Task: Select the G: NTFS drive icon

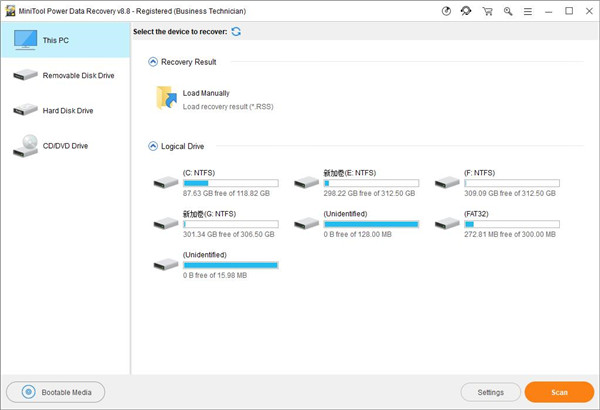Action: coord(166,224)
